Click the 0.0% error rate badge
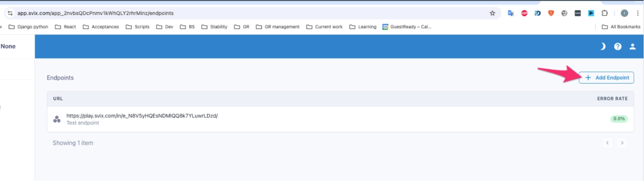Image resolution: width=644 pixels, height=181 pixels. tap(619, 119)
